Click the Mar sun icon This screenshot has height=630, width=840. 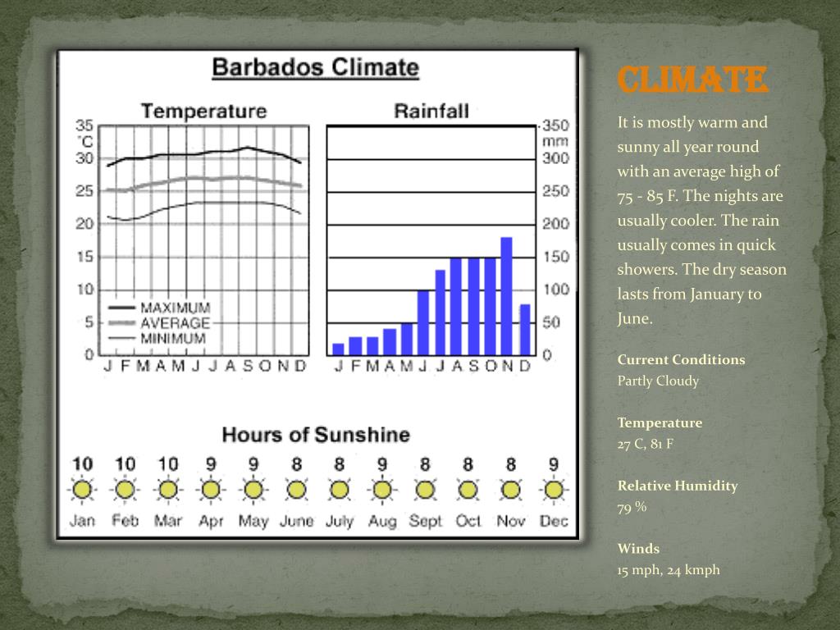[x=168, y=490]
